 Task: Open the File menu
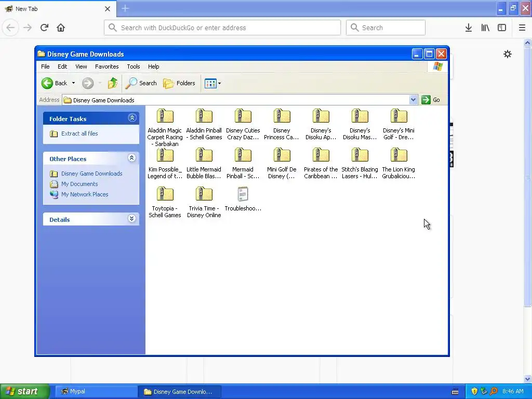click(x=45, y=66)
